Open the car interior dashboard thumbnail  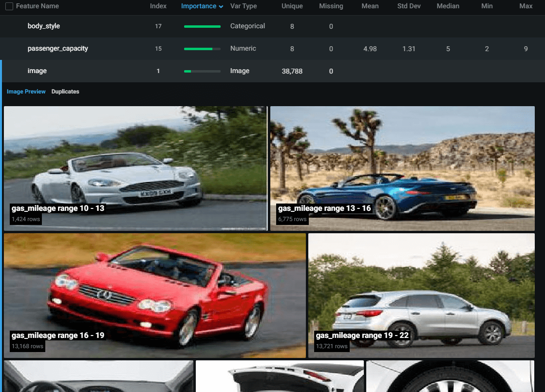[98, 376]
